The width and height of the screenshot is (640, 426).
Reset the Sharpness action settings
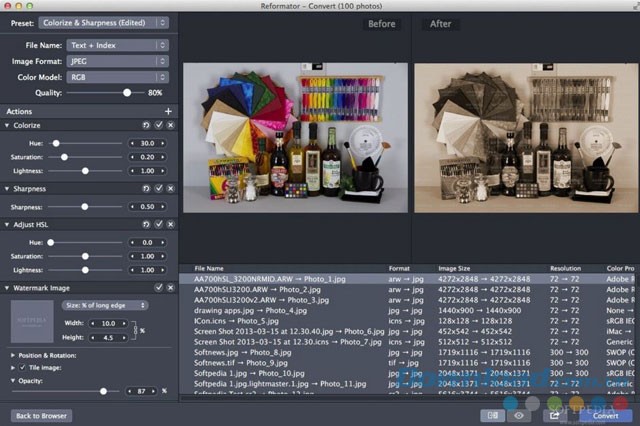point(147,188)
